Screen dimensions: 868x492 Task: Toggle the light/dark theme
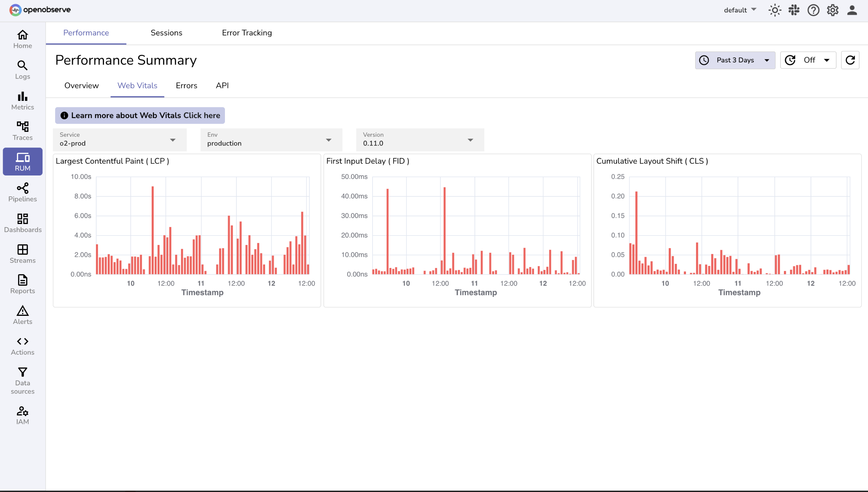tap(774, 10)
